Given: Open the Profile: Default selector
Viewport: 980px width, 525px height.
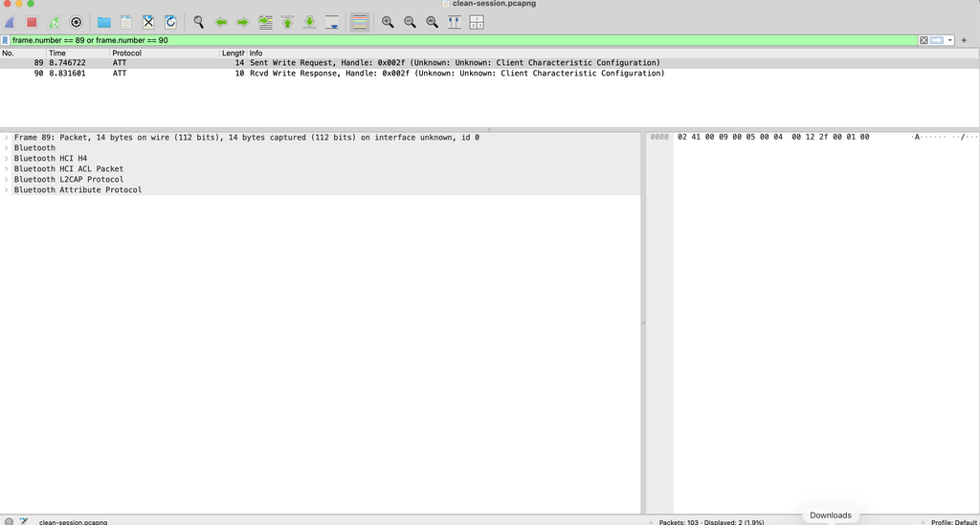Looking at the screenshot, I should pyautogui.click(x=954, y=522).
